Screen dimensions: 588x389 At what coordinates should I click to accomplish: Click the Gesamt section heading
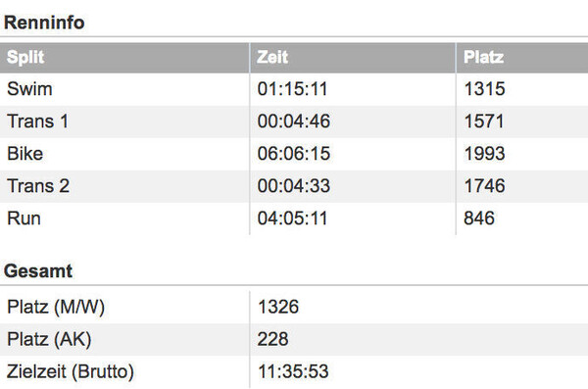tap(38, 270)
